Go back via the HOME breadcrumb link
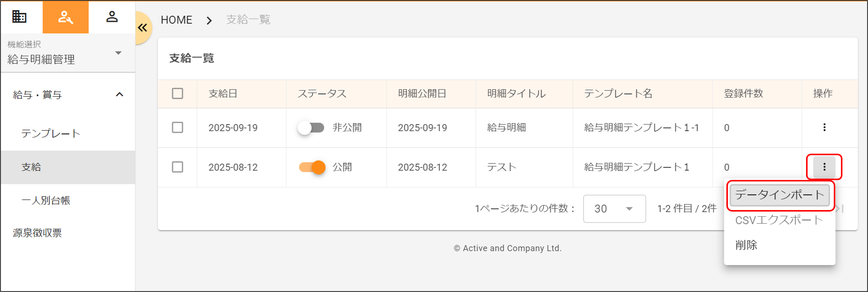This screenshot has height=292, width=868. pos(176,20)
